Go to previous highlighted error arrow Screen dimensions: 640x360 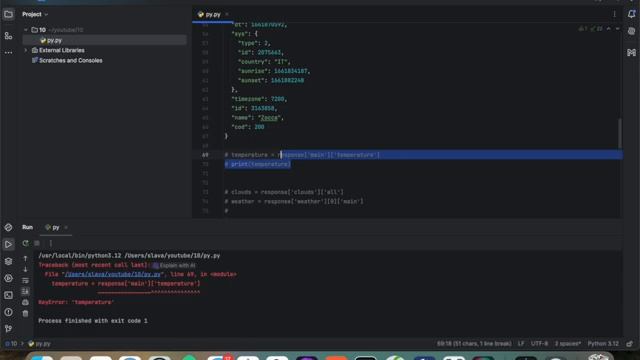pos(609,29)
